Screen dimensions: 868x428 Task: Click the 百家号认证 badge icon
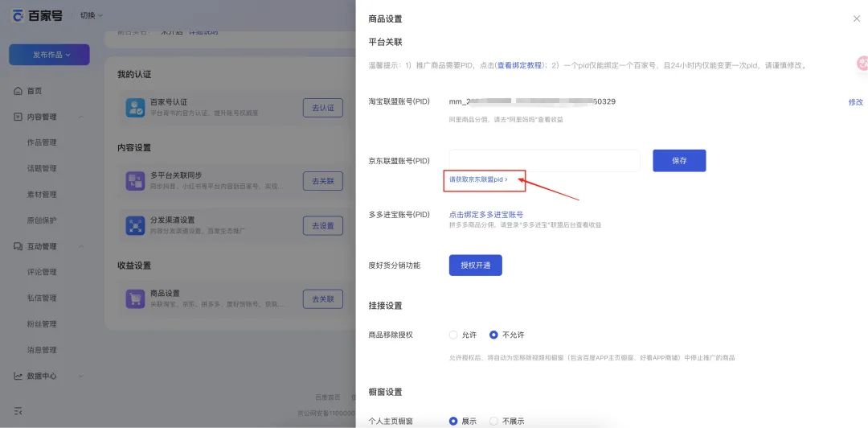tap(135, 108)
